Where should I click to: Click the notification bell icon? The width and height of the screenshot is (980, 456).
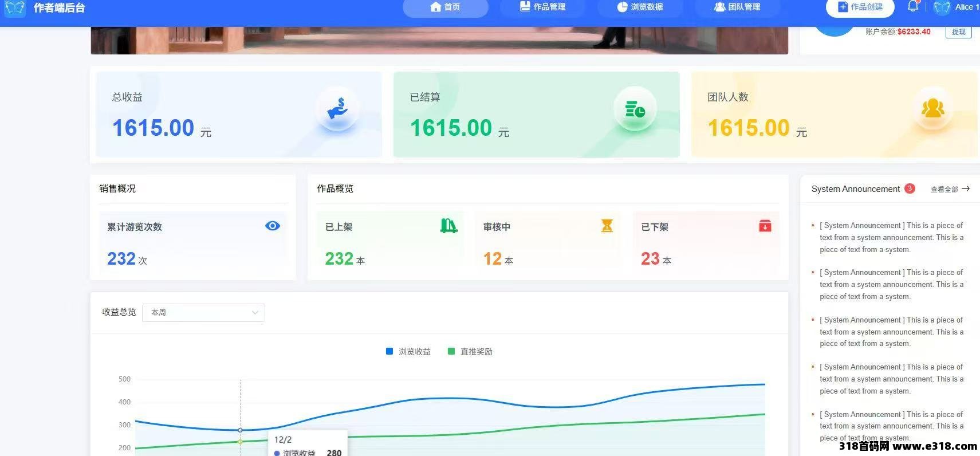click(x=913, y=6)
